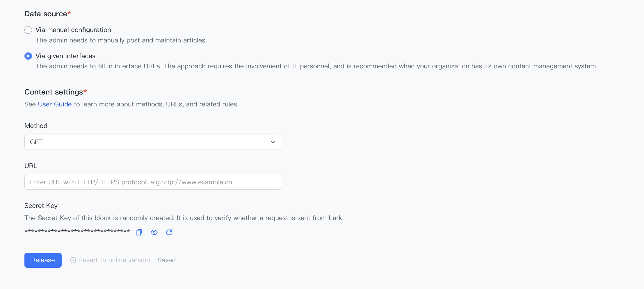Refresh the randomly created Secret Key

pos(169,232)
